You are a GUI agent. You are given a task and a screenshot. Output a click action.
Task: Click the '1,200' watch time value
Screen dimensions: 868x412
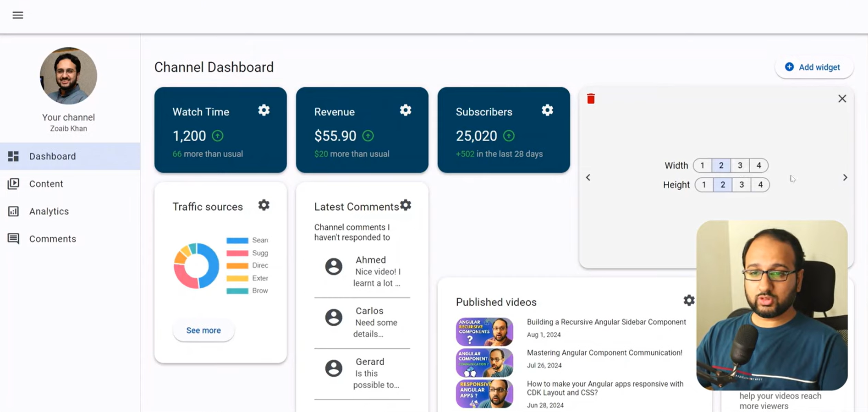[x=189, y=136]
